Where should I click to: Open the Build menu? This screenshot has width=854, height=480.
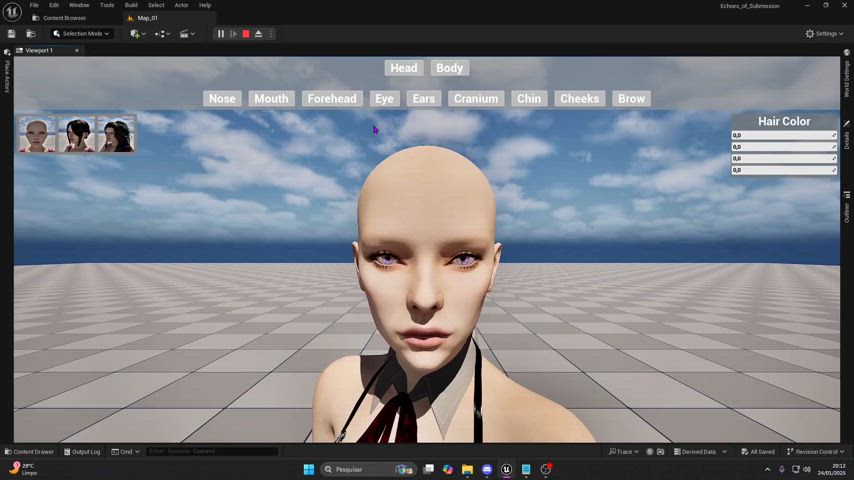coord(131,5)
